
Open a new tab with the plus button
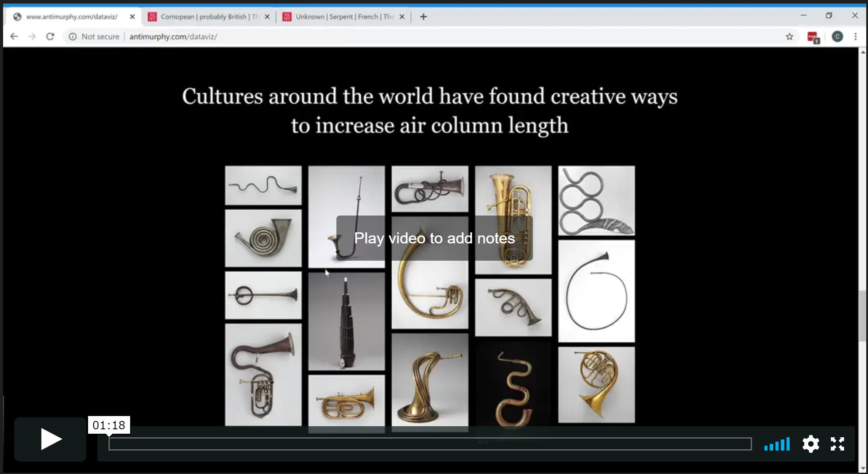(423, 16)
